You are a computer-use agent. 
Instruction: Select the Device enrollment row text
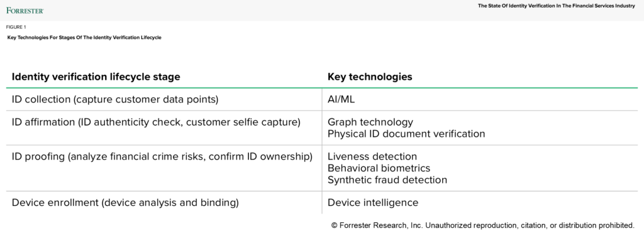click(x=125, y=202)
